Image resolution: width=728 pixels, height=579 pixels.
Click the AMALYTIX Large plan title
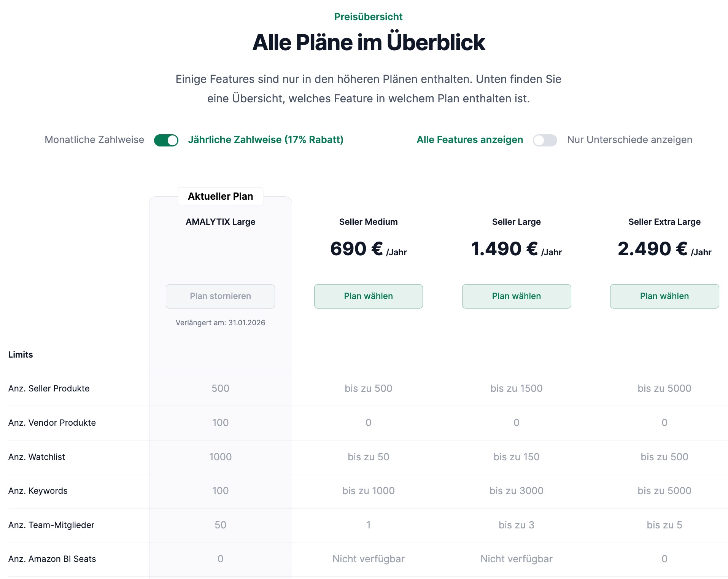pos(220,222)
